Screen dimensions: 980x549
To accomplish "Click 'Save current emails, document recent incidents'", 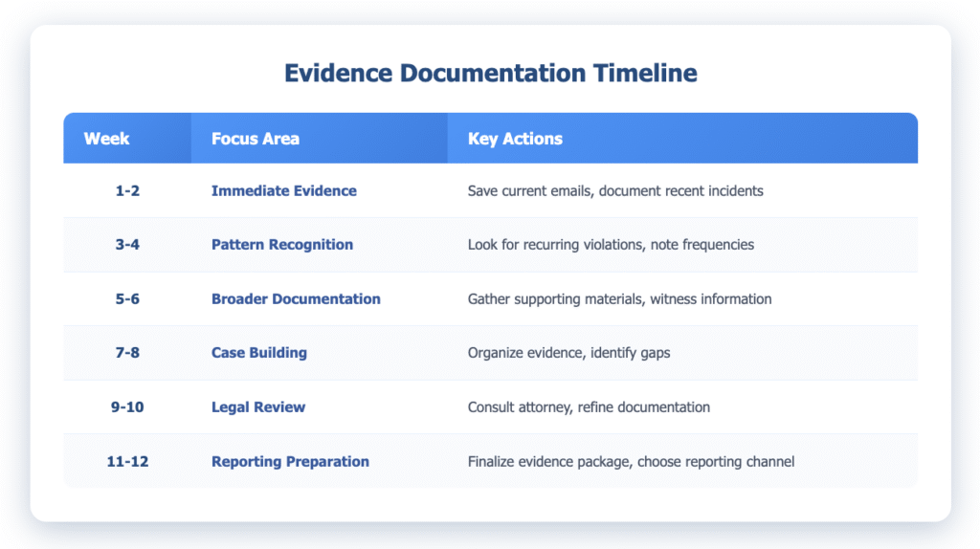I will 615,190.
